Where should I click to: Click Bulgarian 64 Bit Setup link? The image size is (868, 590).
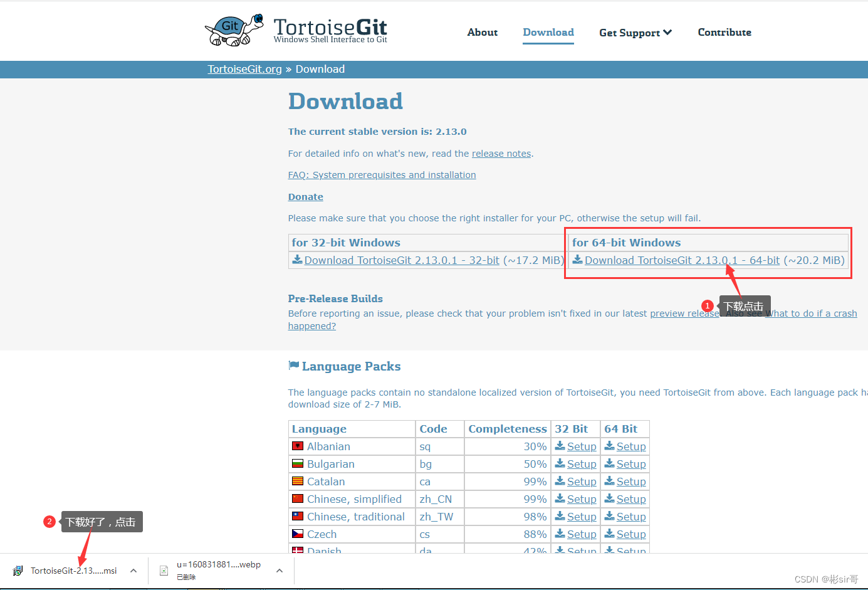[x=631, y=464]
